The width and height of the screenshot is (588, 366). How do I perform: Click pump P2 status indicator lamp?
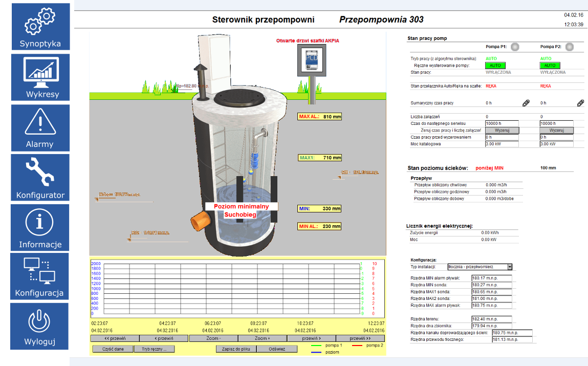pyautogui.click(x=570, y=47)
